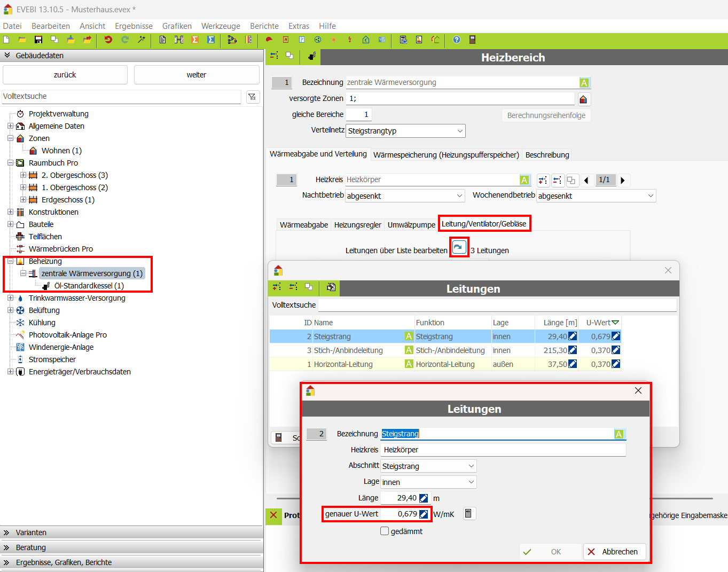This screenshot has height=572, width=728.
Task: Switch to the Heizungsregler tab
Action: (x=357, y=225)
